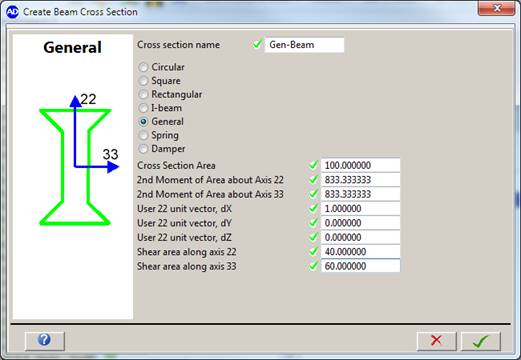Click the green check beside Cross section name

257,44
